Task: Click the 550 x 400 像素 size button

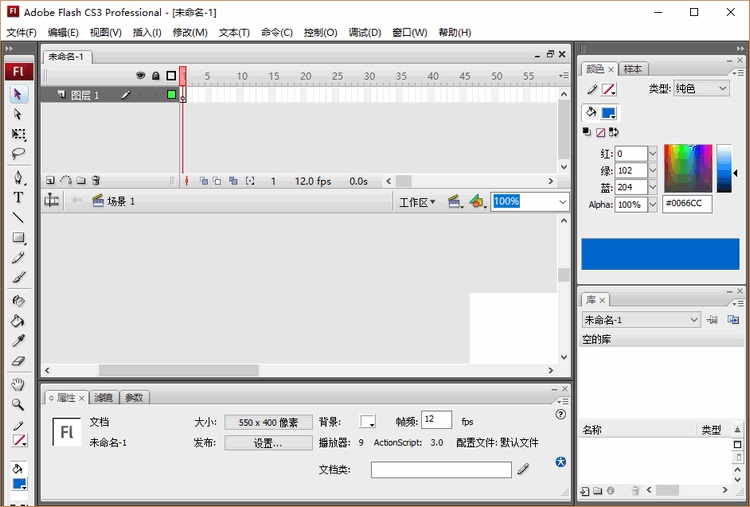Action: pyautogui.click(x=268, y=422)
